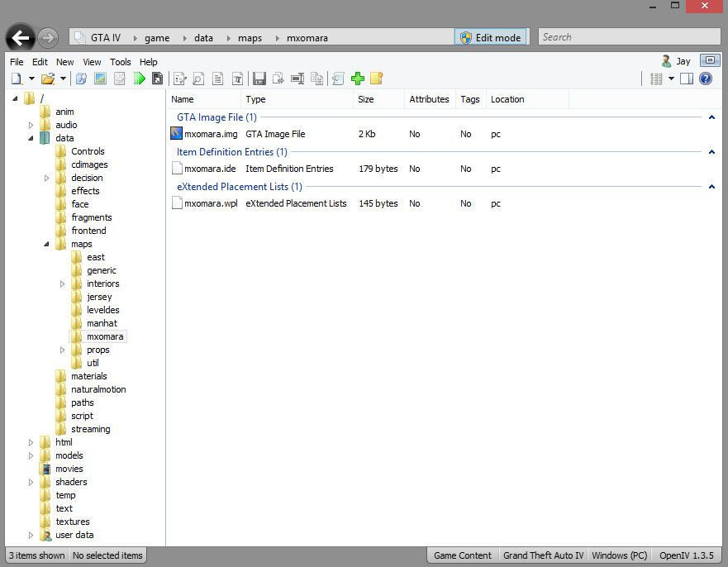Collapse the GTA Image File group

(711, 117)
